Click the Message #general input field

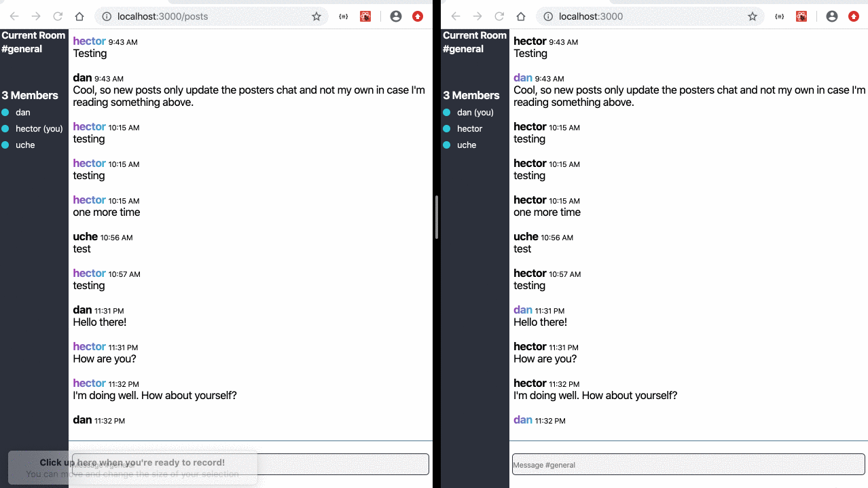point(688,464)
